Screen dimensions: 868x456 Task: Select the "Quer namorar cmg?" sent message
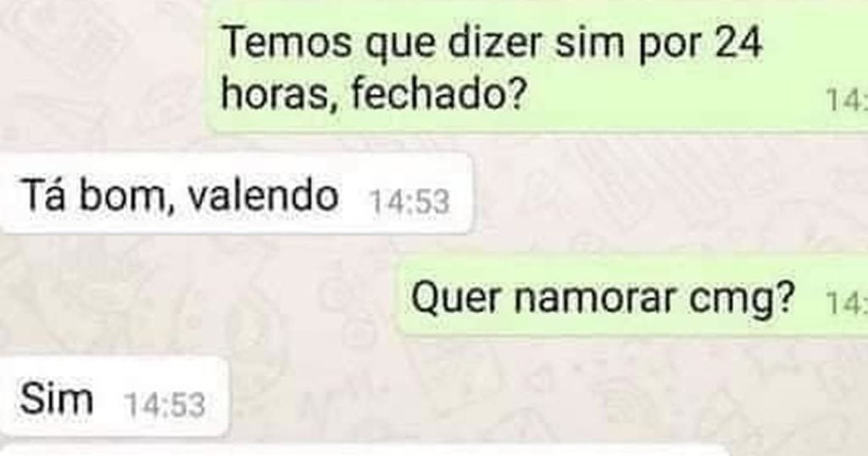632,298
